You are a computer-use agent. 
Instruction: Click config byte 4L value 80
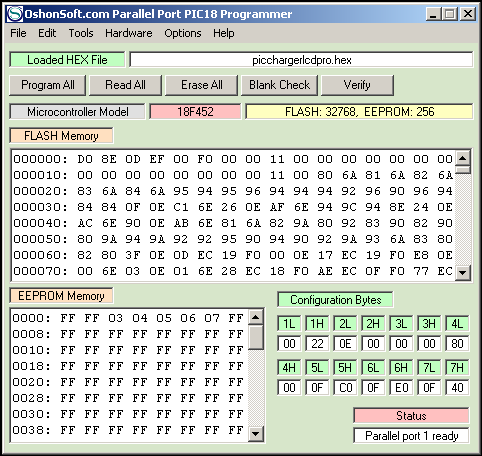click(457, 343)
